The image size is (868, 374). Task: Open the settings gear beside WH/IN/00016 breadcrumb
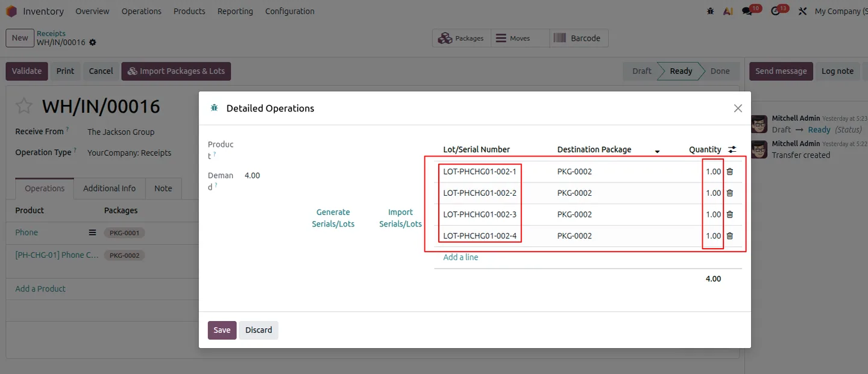92,43
